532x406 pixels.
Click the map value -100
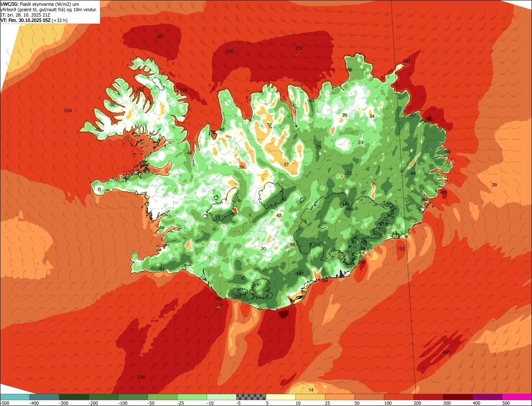pos(385,224)
